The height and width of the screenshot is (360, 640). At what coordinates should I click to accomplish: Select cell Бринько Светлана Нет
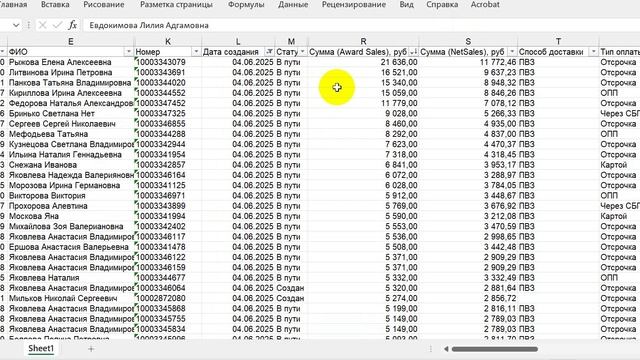(x=71, y=113)
